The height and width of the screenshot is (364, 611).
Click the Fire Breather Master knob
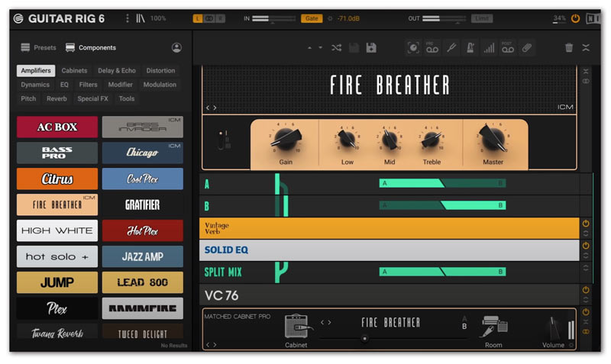[x=493, y=138]
